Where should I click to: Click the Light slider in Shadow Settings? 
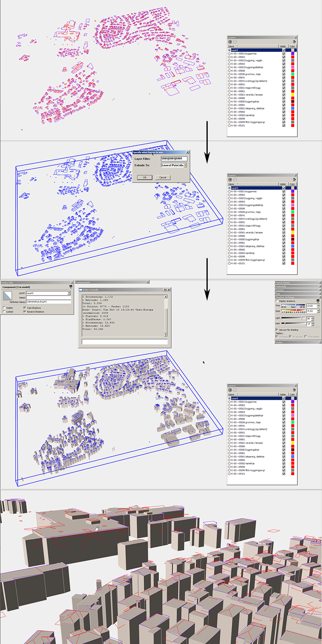pos(293,318)
